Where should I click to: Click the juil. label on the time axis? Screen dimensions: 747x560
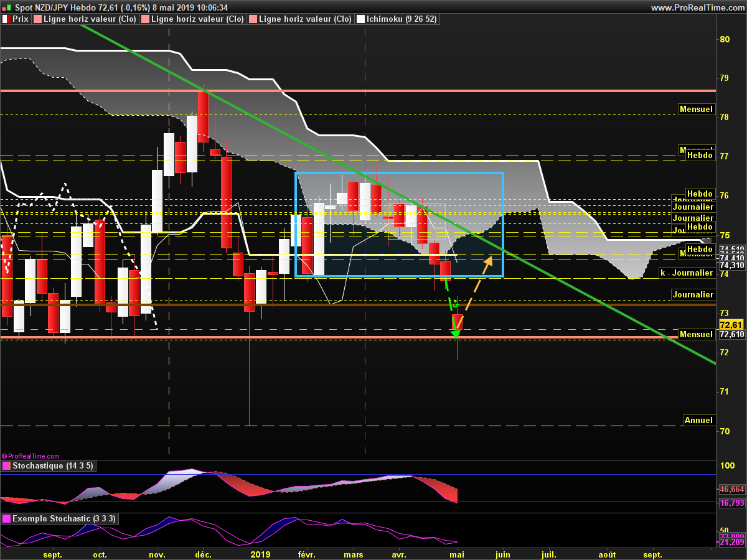click(x=548, y=554)
